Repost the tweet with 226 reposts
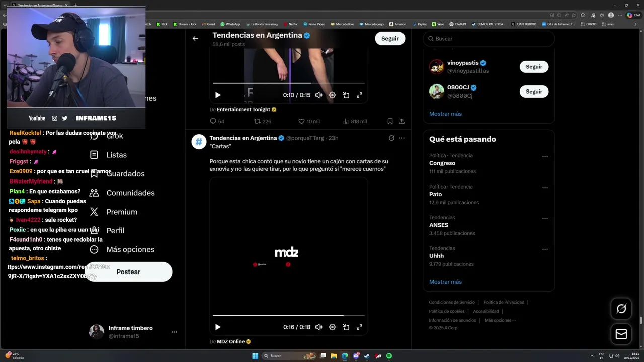 pyautogui.click(x=262, y=121)
